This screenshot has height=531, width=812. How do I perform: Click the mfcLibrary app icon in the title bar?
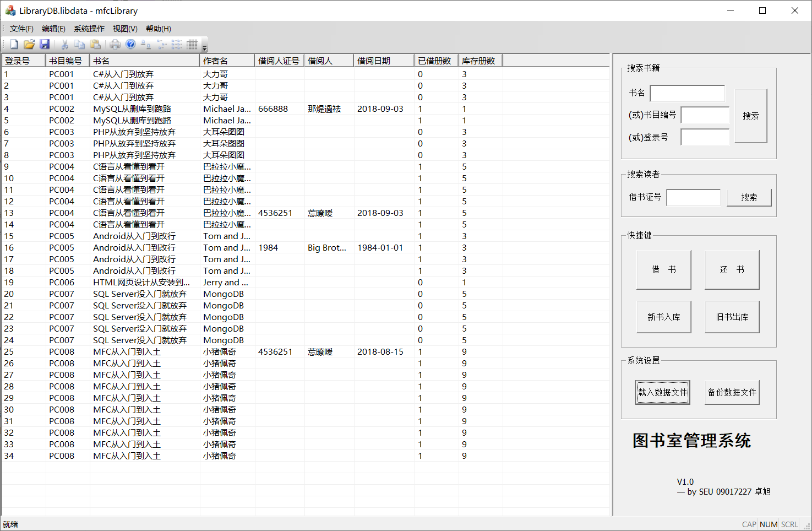[x=10, y=10]
